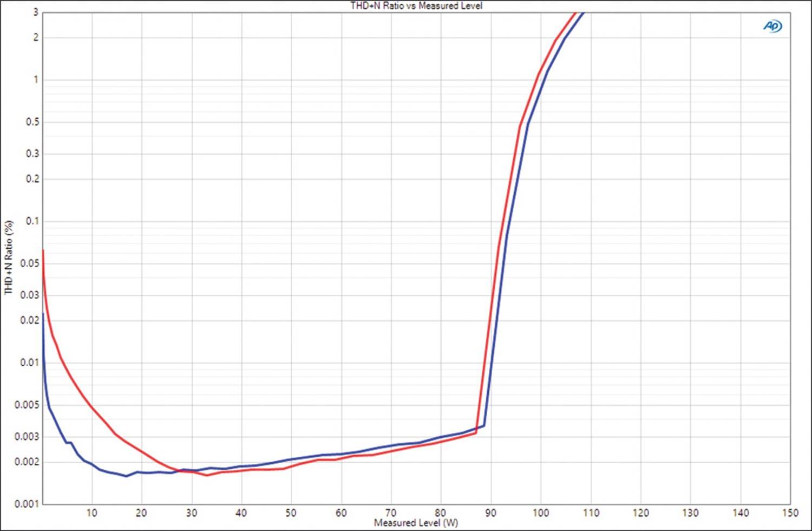Screen dimensions: 812x531
Task: Click the y-axis tick label '0.03'
Action: tap(30, 295)
